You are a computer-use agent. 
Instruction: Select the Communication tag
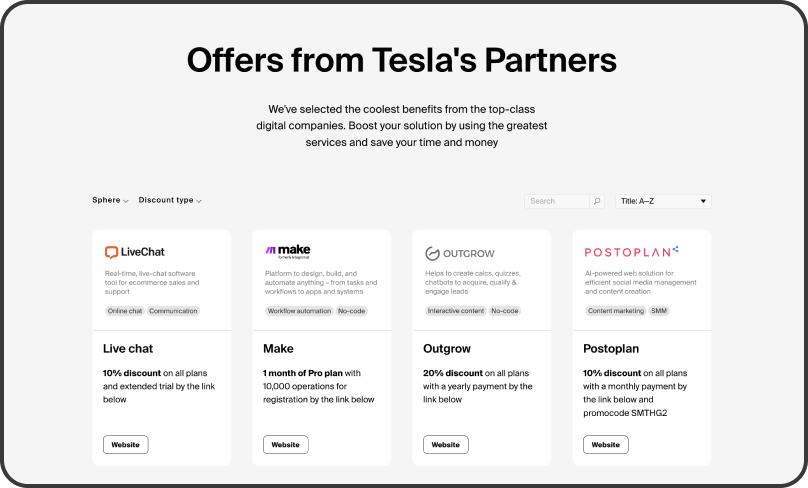[174, 311]
